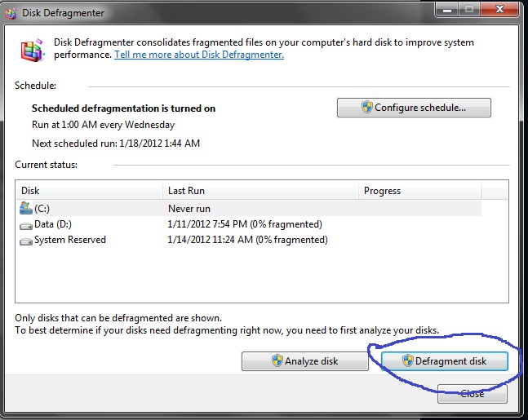Image resolution: width=528 pixels, height=420 pixels.
Task: Click the 'Next scheduled run' date text
Action: pos(116,144)
